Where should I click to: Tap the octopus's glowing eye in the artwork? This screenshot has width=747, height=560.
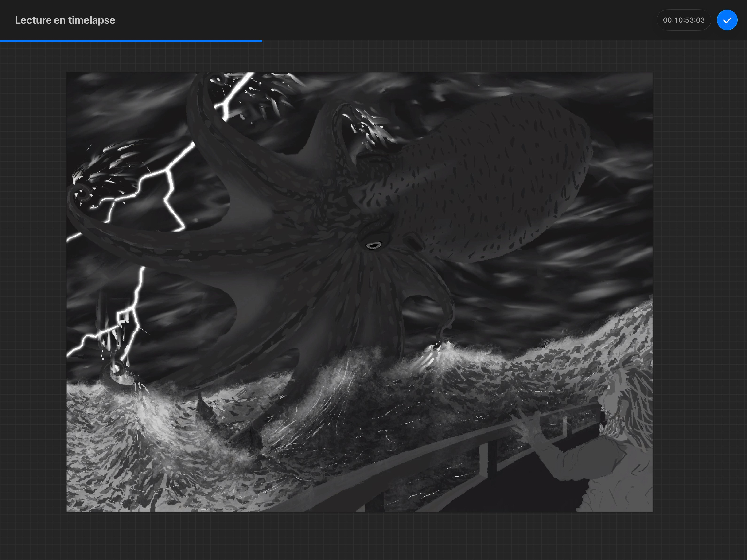pyautogui.click(x=373, y=245)
